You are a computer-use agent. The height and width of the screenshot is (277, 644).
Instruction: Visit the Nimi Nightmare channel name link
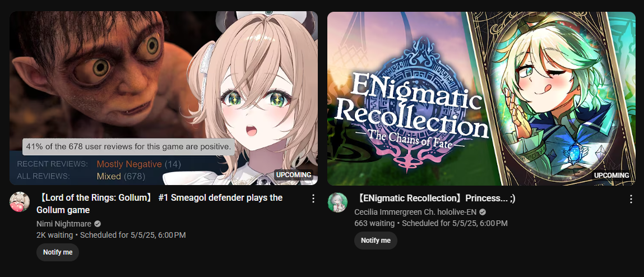[x=64, y=224]
